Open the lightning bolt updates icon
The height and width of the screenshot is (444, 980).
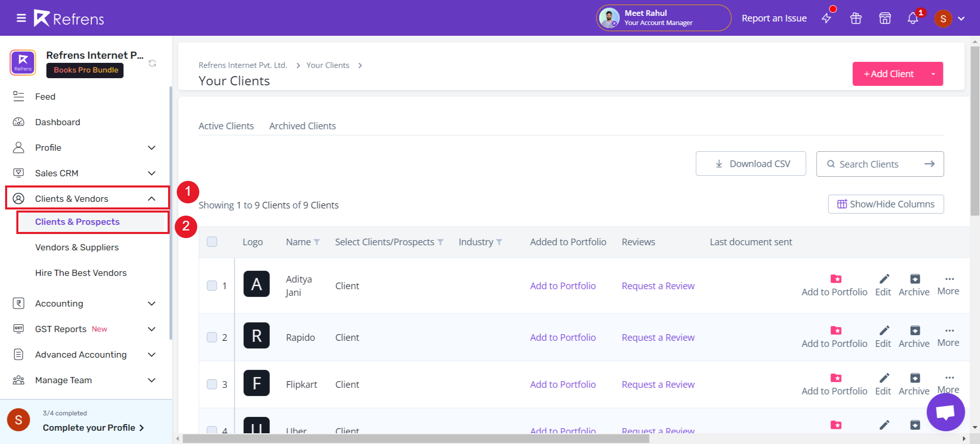pyautogui.click(x=827, y=18)
